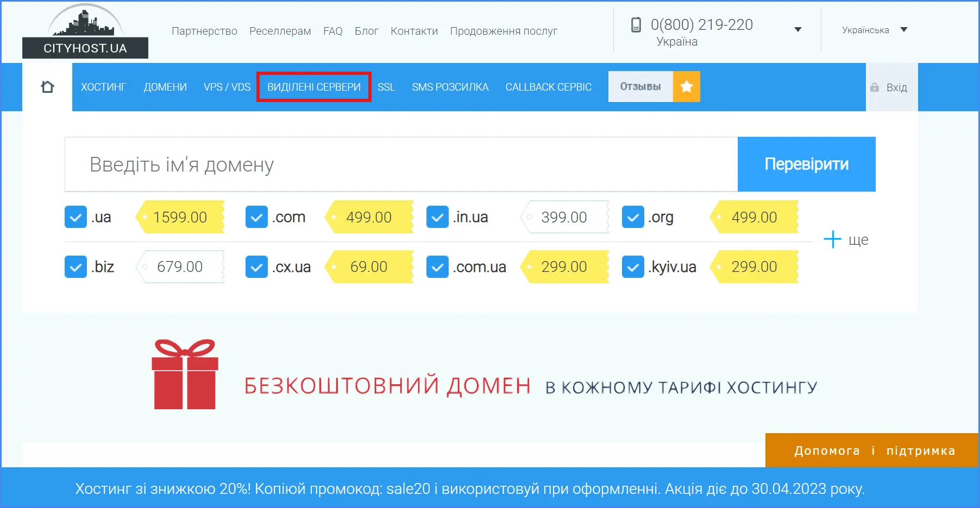Open the Блог link
980x508 pixels.
(367, 31)
